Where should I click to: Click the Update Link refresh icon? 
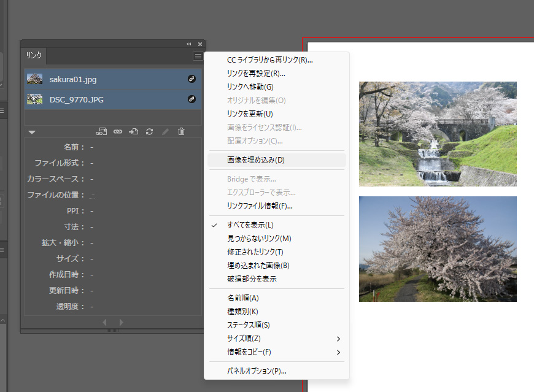click(x=149, y=131)
